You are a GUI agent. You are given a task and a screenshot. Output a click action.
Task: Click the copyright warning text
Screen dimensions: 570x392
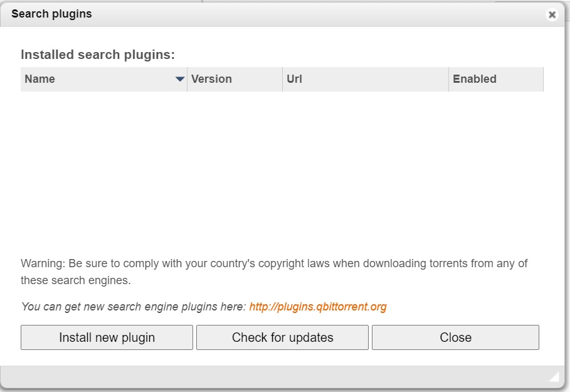click(x=274, y=272)
